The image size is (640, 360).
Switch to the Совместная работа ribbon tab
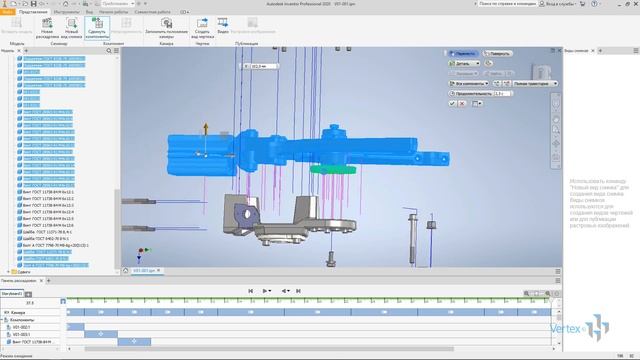[153, 12]
